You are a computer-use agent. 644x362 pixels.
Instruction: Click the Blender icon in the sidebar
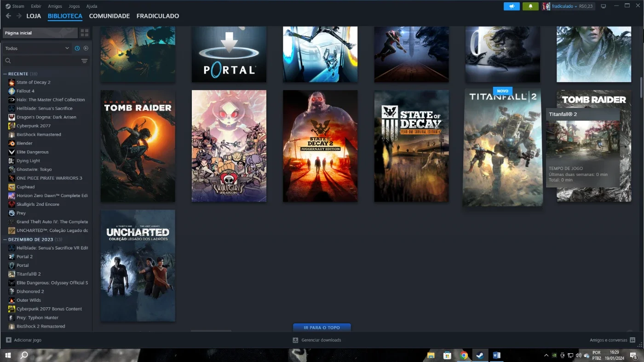[x=11, y=143]
